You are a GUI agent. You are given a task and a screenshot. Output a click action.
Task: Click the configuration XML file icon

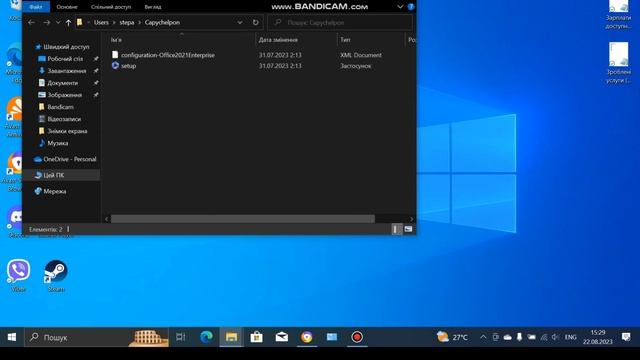(x=115, y=55)
